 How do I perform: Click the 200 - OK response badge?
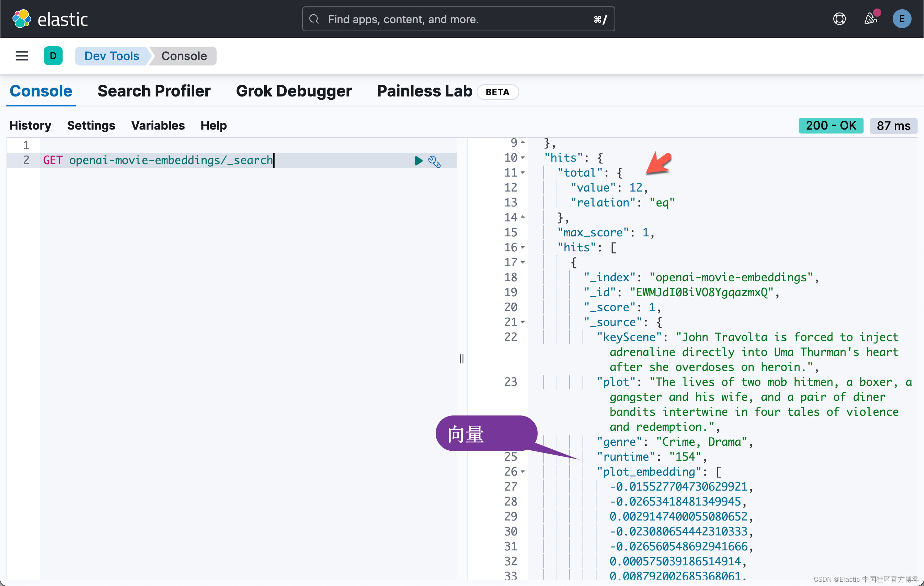pos(830,125)
